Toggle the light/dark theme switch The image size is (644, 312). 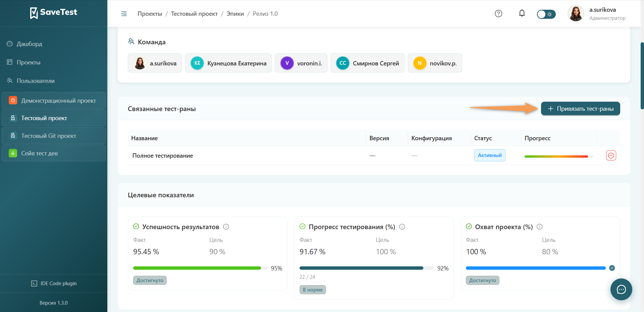click(546, 14)
